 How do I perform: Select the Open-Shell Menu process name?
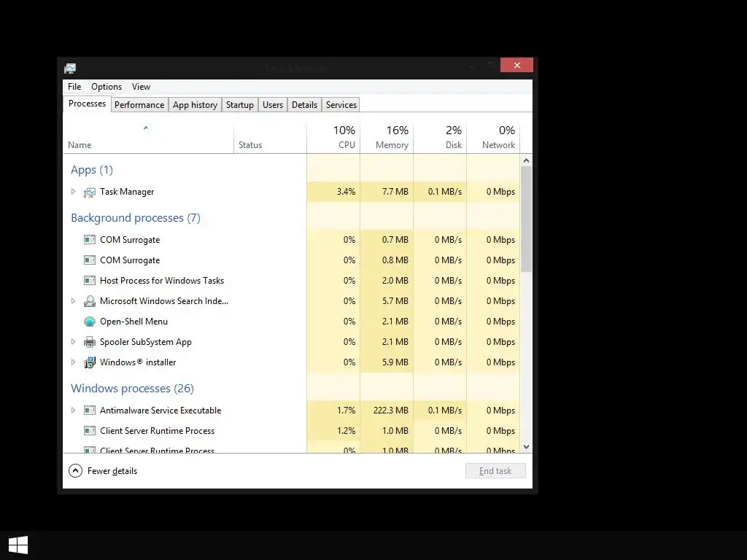[134, 322]
